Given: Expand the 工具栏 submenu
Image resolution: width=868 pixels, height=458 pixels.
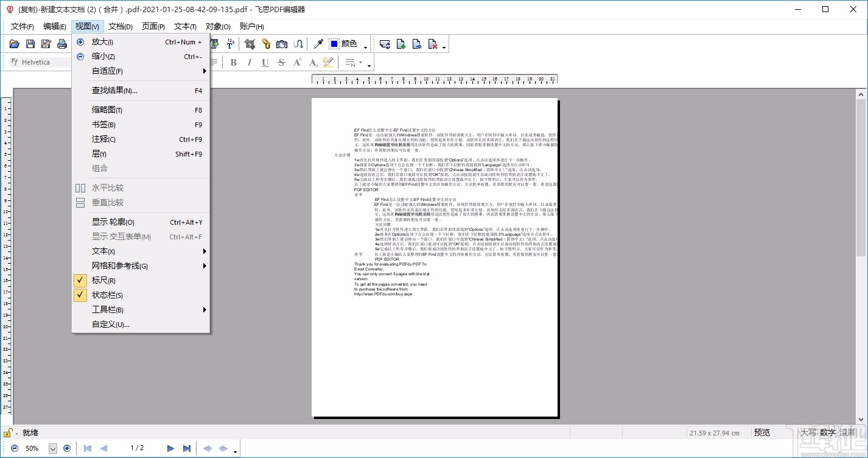Looking at the screenshot, I should click(x=141, y=309).
